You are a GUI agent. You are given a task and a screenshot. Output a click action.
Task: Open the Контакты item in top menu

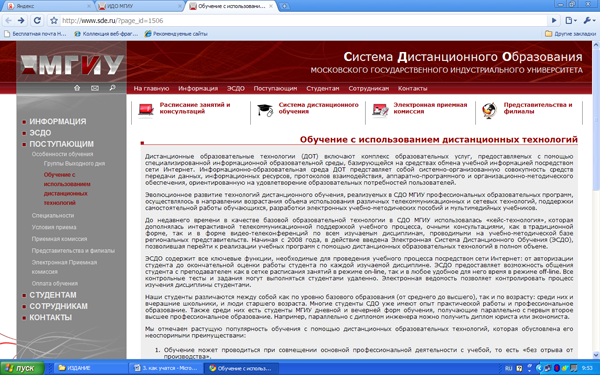412,88
